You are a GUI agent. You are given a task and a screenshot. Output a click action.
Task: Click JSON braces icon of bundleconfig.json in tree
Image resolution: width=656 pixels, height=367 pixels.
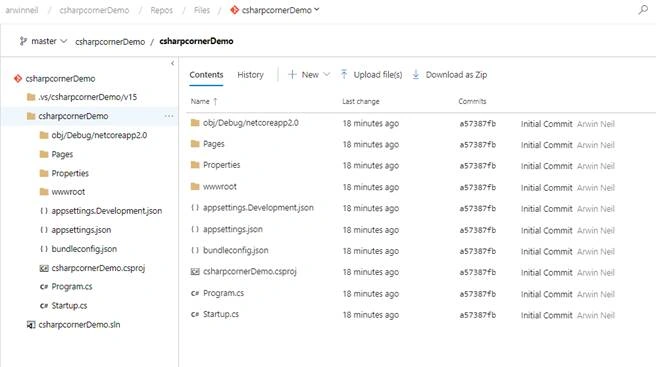[x=44, y=249]
